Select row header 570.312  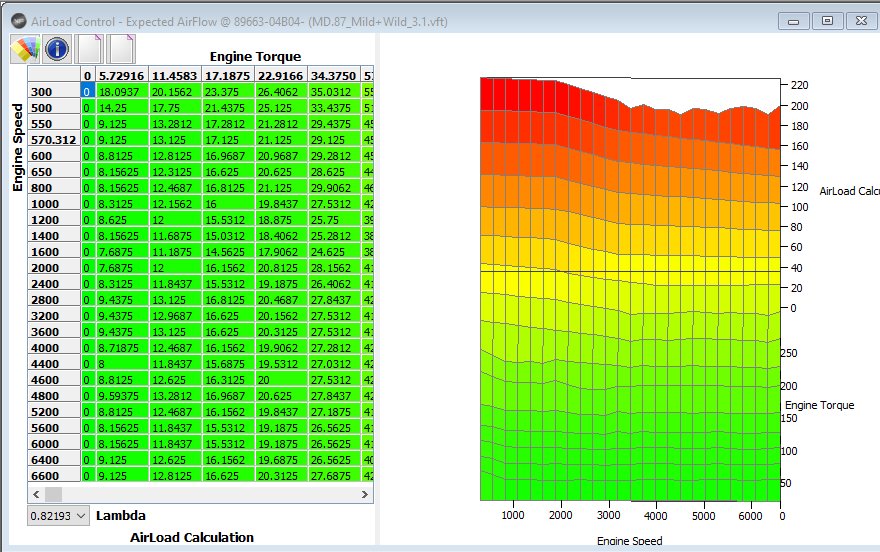(54, 140)
